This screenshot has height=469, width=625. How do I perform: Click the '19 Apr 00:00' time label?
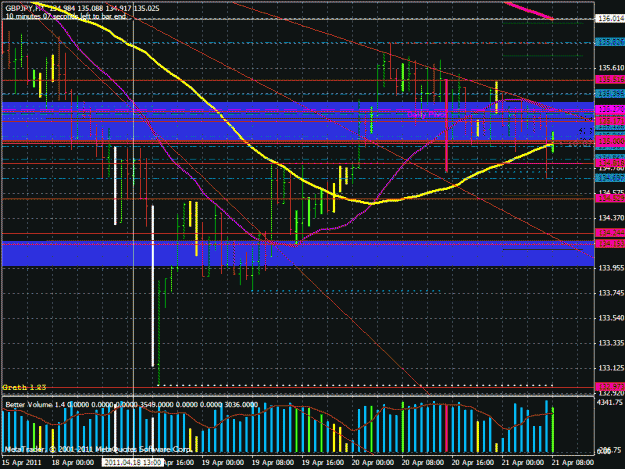coord(222,463)
